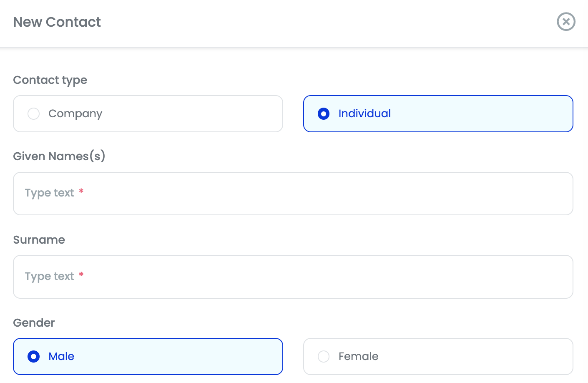
Task: Select the Company contact type
Action: [x=148, y=113]
